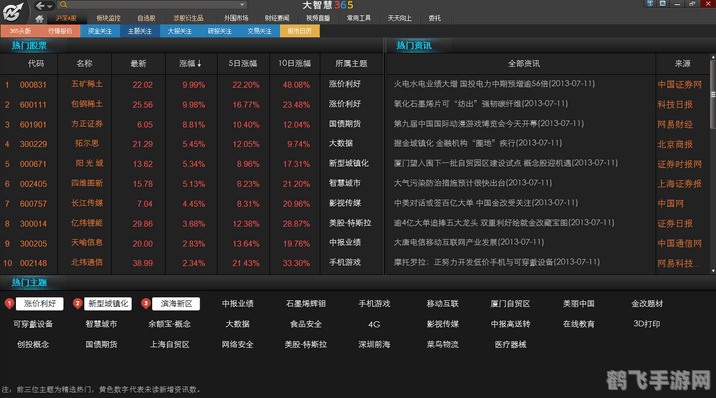
Task: Go back with the left arrow button
Action: (40, 5)
